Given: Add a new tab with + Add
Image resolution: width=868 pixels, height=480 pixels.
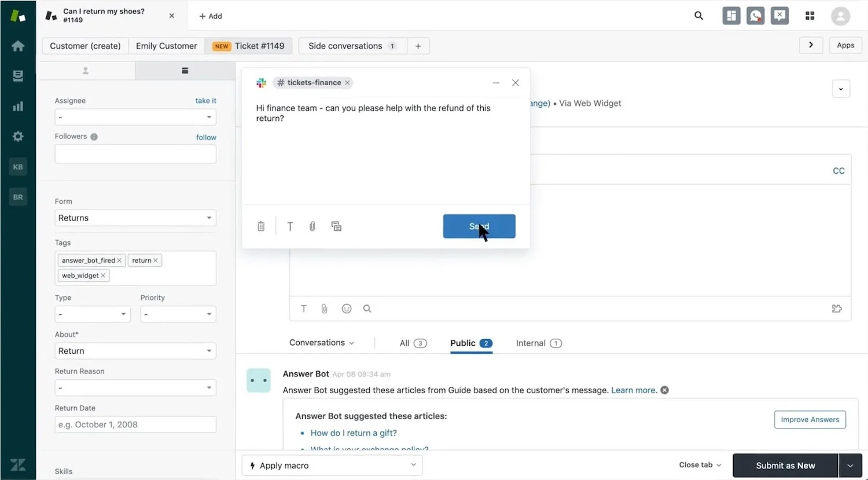Looking at the screenshot, I should pos(211,16).
